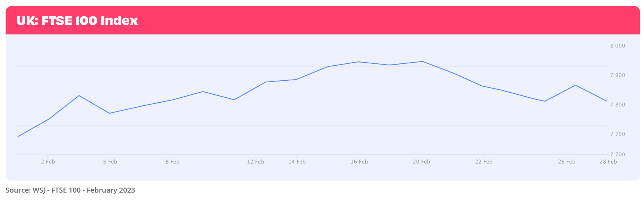Click the line's dip above 6 Feb
This screenshot has height=201, width=644.
point(110,113)
